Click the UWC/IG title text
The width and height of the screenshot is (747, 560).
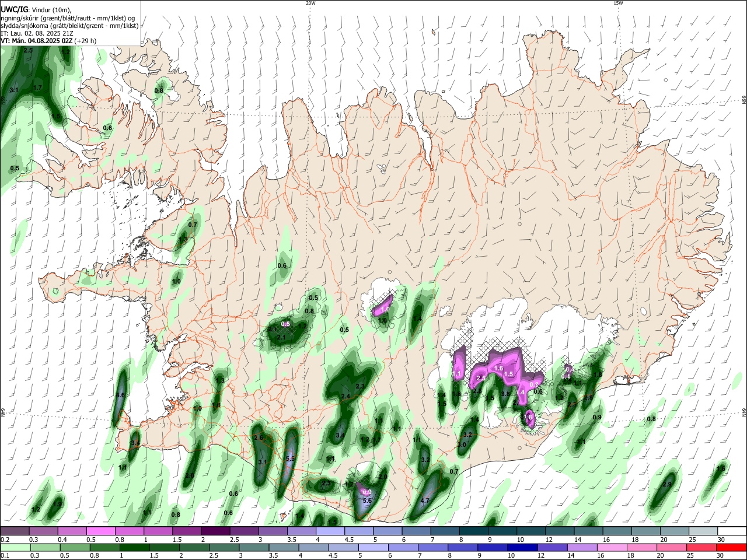pos(13,9)
